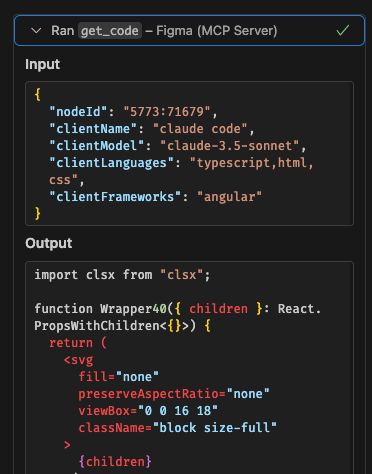This screenshot has height=474, width=372.
Task: Click the 'return (' line in output
Action: click(x=78, y=343)
